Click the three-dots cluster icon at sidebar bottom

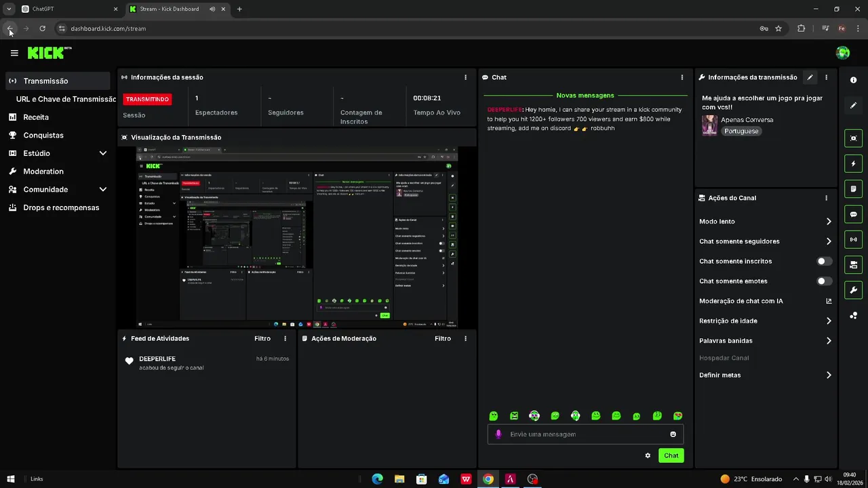(853, 315)
